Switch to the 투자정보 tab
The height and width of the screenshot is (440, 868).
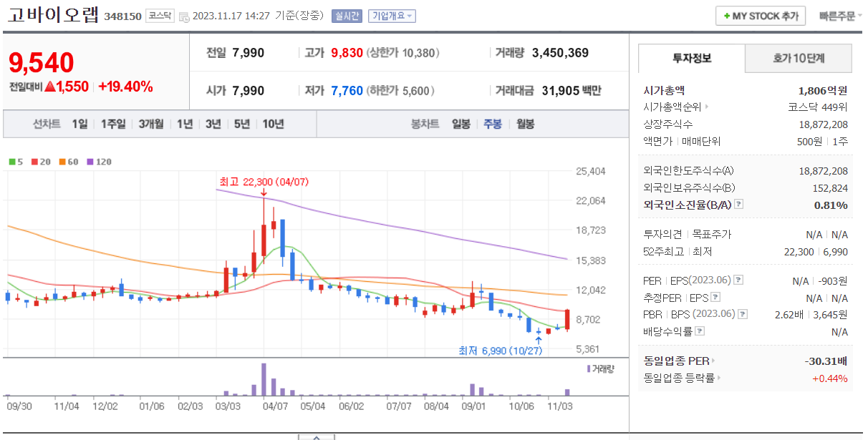pos(692,59)
